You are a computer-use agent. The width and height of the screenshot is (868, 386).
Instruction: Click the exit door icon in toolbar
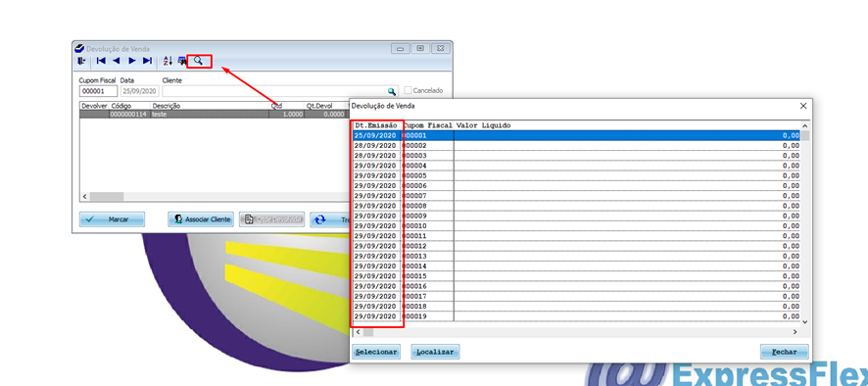[x=81, y=61]
